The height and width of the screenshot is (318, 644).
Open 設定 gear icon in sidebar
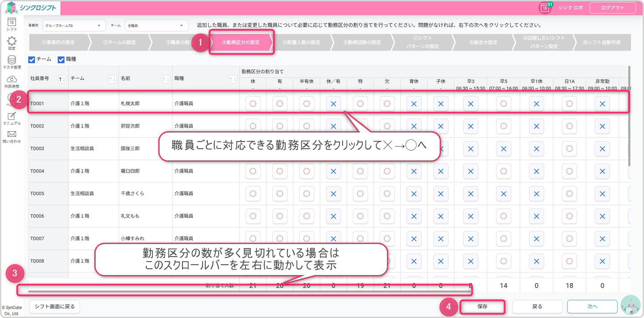tap(12, 41)
